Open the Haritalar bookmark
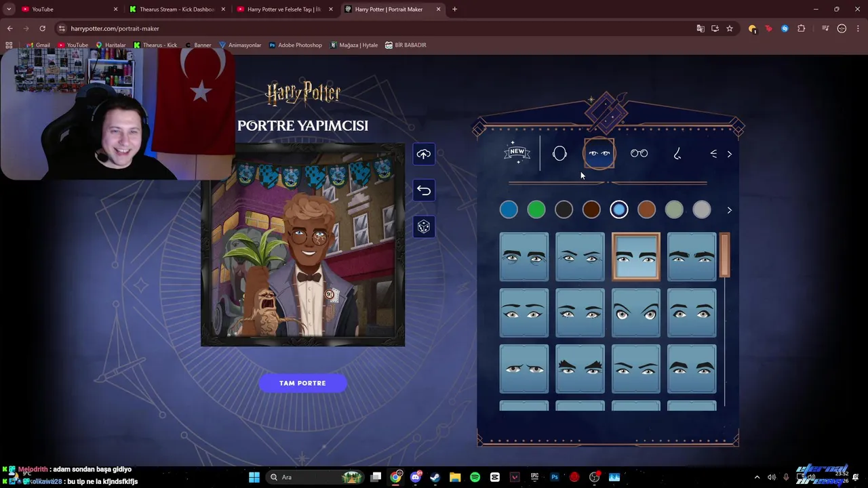 coord(111,45)
